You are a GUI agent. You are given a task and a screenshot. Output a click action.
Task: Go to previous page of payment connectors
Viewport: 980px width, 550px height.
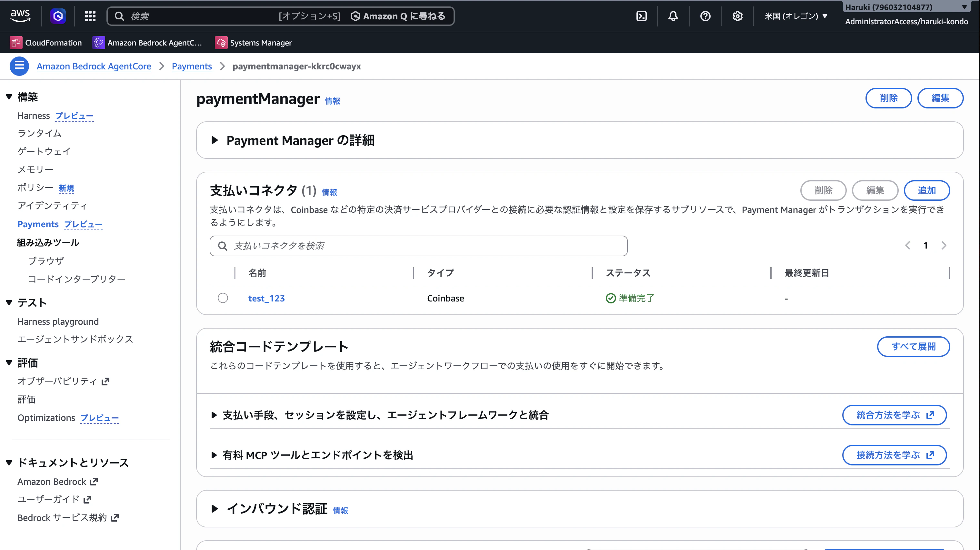(x=908, y=246)
